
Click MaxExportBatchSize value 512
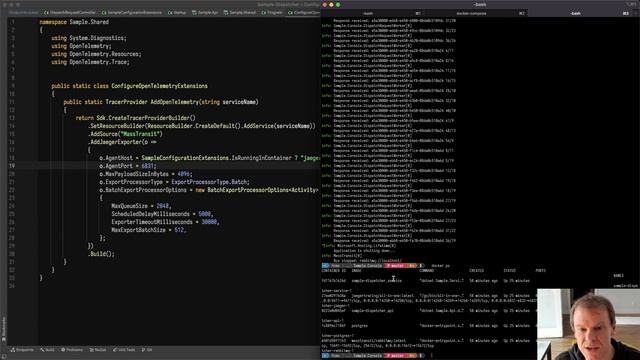tap(179, 230)
